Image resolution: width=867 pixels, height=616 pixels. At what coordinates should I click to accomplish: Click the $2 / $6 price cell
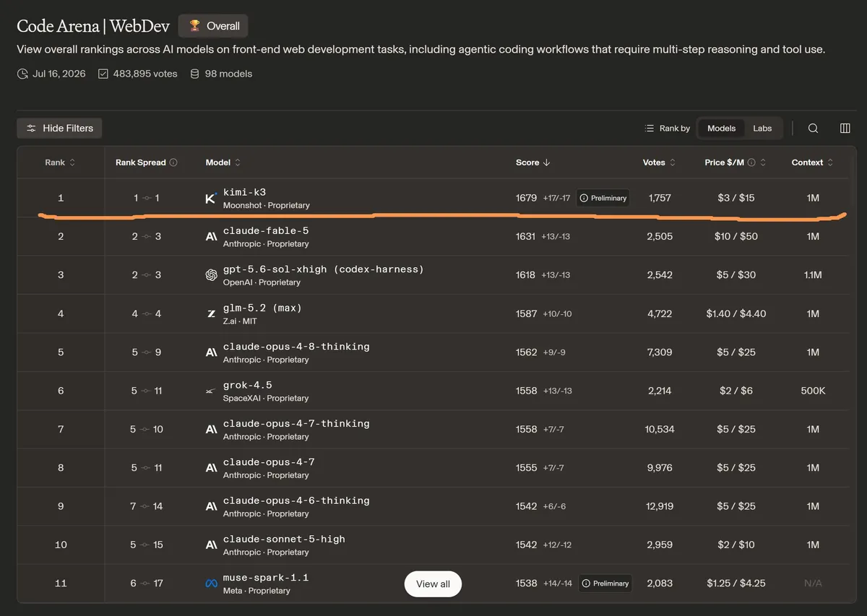coord(736,391)
